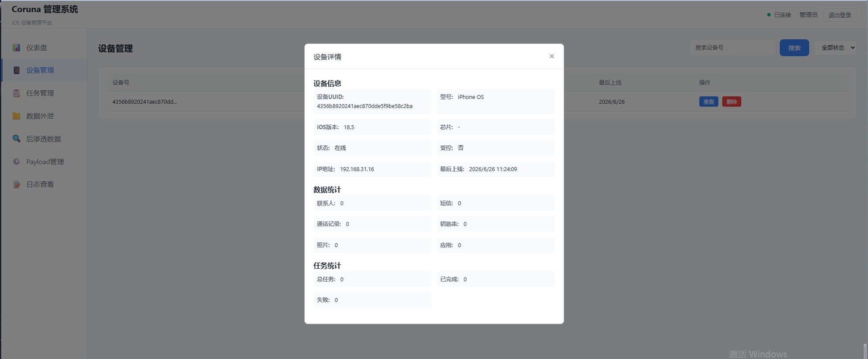This screenshot has width=868, height=359.
Task: Click the 应用 count field
Action: tap(496, 245)
